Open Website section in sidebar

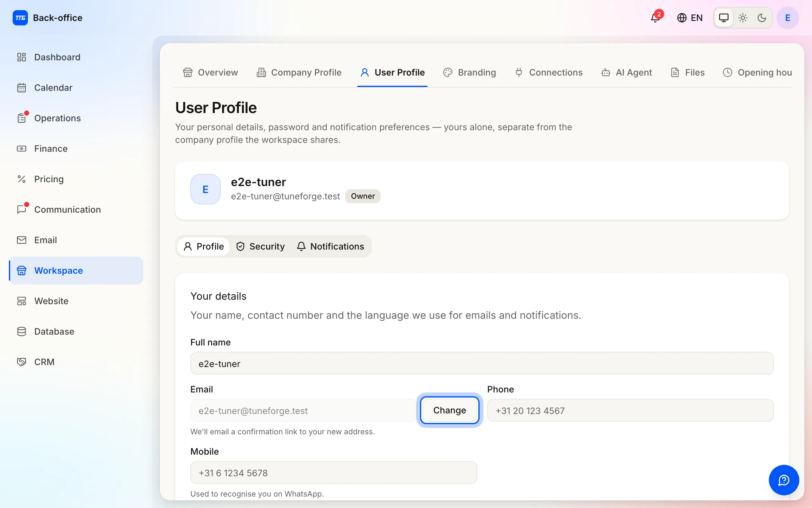tap(76, 301)
